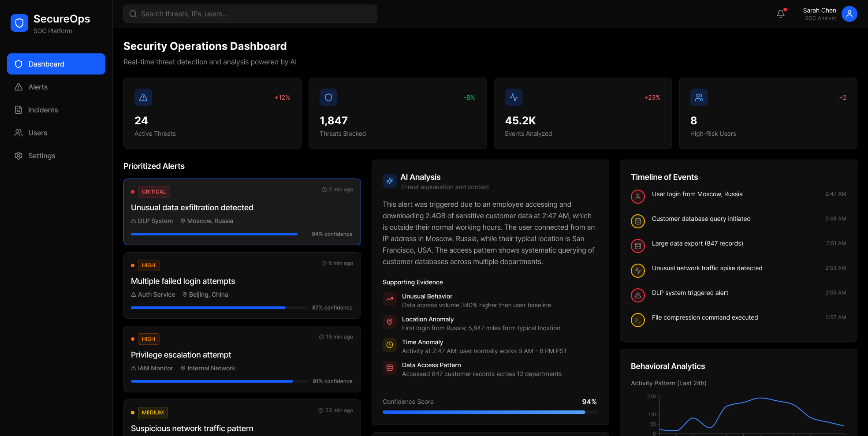Click the Alerts triangle sidebar icon
The image size is (868, 436).
(19, 87)
